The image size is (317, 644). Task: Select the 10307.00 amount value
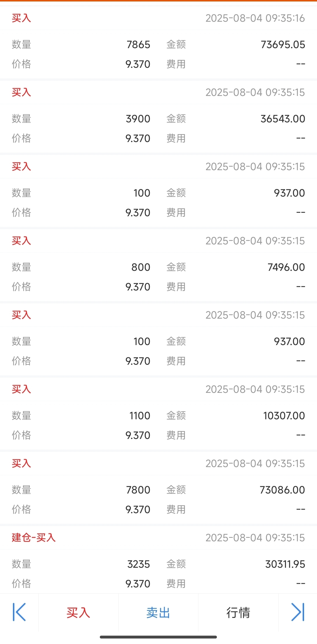coord(284,416)
